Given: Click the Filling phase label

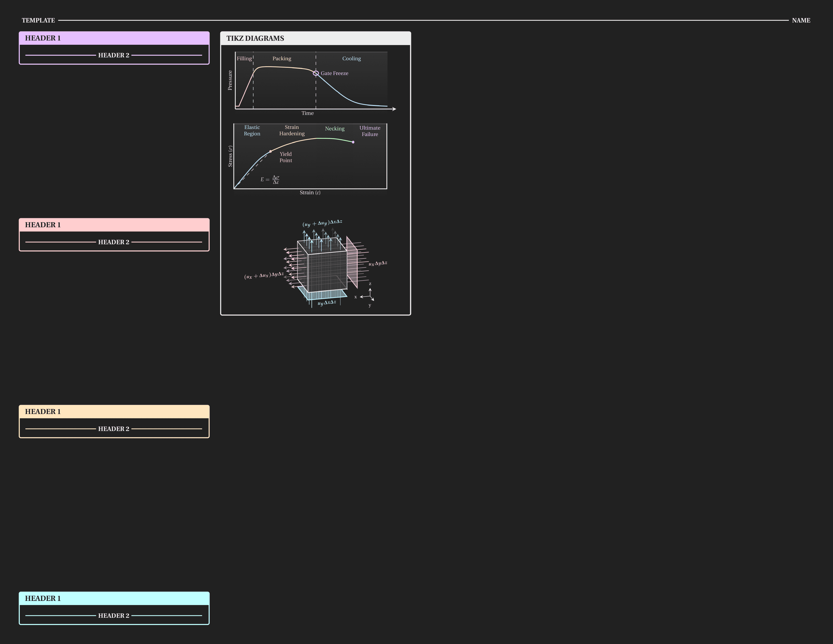Looking at the screenshot, I should click(244, 58).
